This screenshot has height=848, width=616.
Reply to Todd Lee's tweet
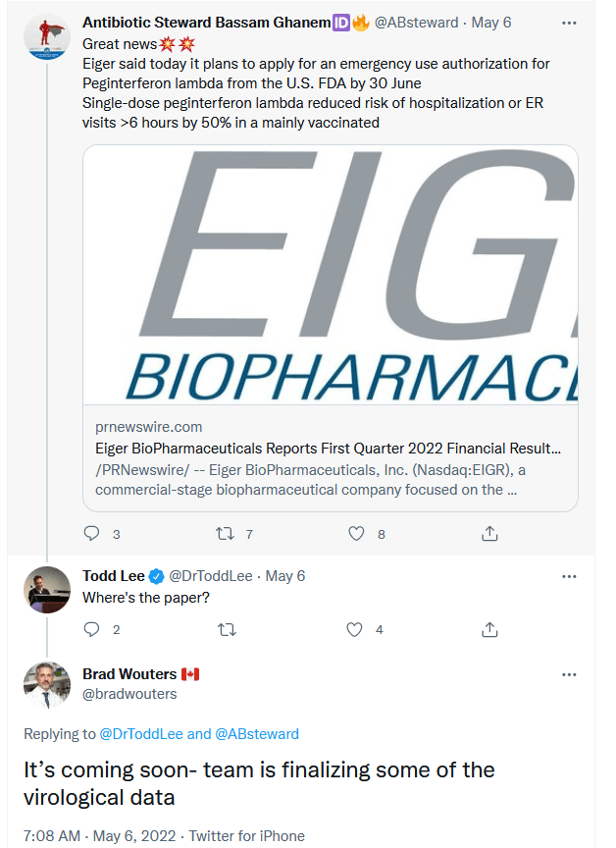coord(92,630)
